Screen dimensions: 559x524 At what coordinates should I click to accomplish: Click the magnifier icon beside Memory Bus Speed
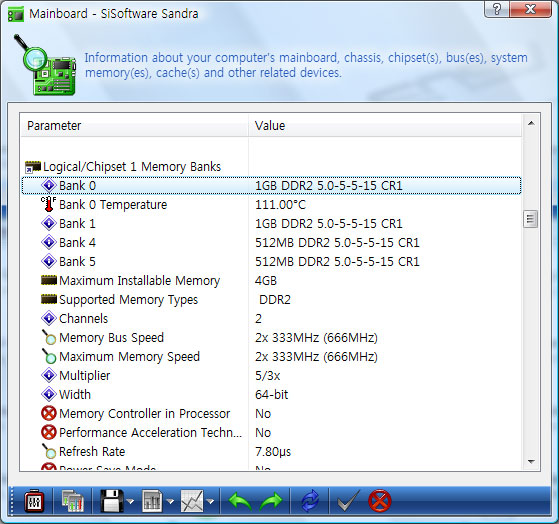pos(49,337)
